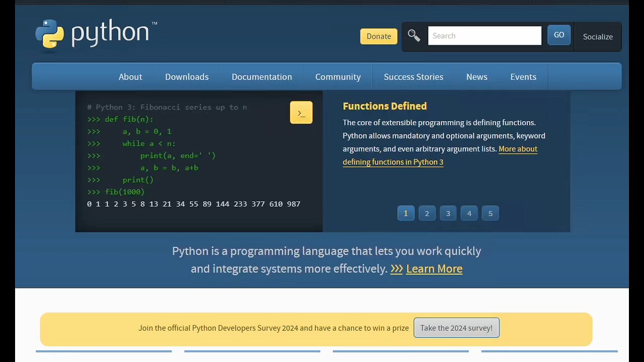
Task: Select slide 4 in the carousel
Action: pyautogui.click(x=469, y=214)
